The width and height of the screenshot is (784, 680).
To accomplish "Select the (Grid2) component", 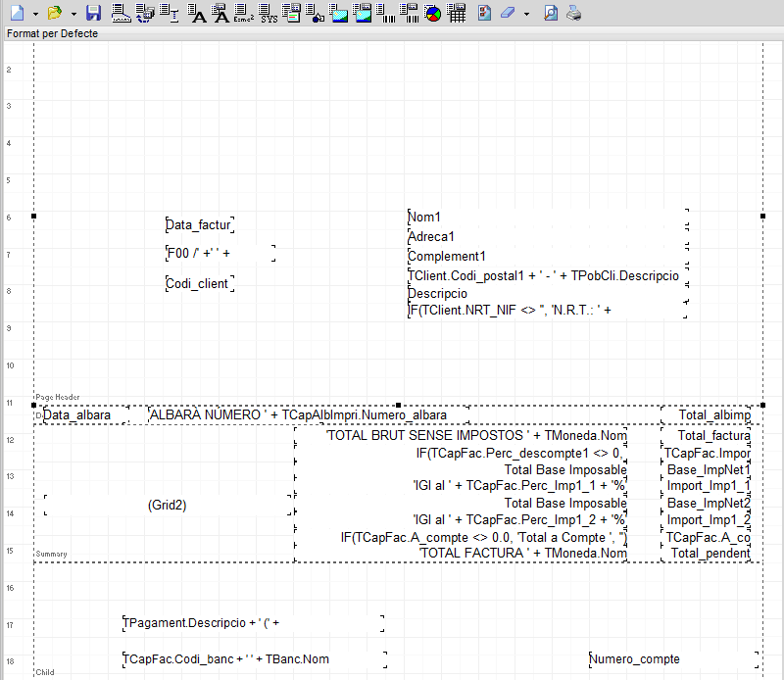I will click(x=168, y=505).
